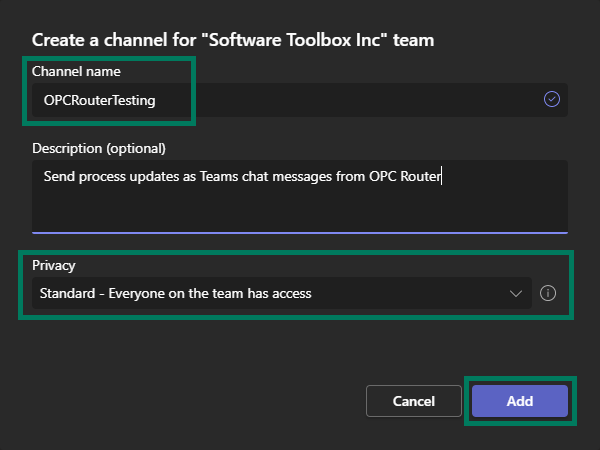Screen dimensions: 600x450
Task: Click the Description text area
Action: click(x=300, y=197)
